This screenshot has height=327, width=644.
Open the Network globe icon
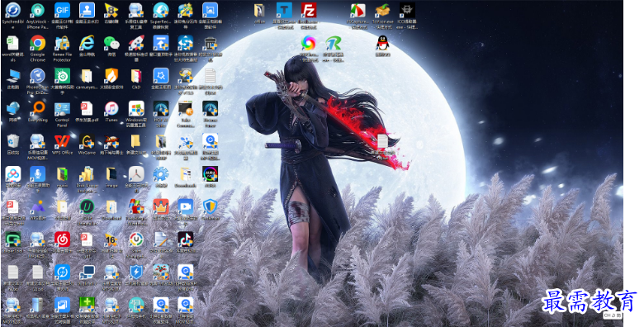coord(12,109)
